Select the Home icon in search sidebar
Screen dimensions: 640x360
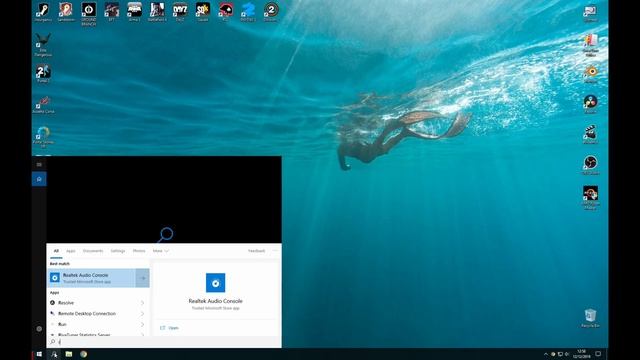pyautogui.click(x=39, y=179)
